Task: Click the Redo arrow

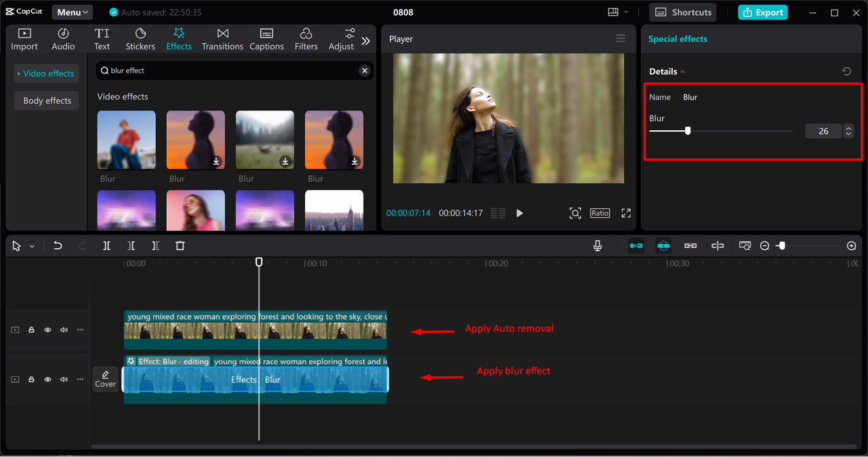Action: pos(82,245)
